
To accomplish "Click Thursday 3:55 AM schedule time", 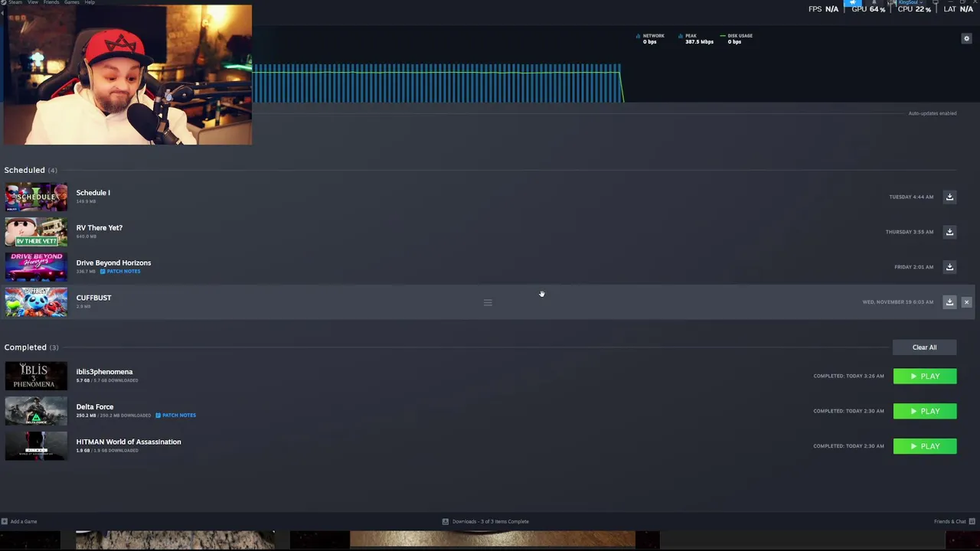I will (910, 232).
